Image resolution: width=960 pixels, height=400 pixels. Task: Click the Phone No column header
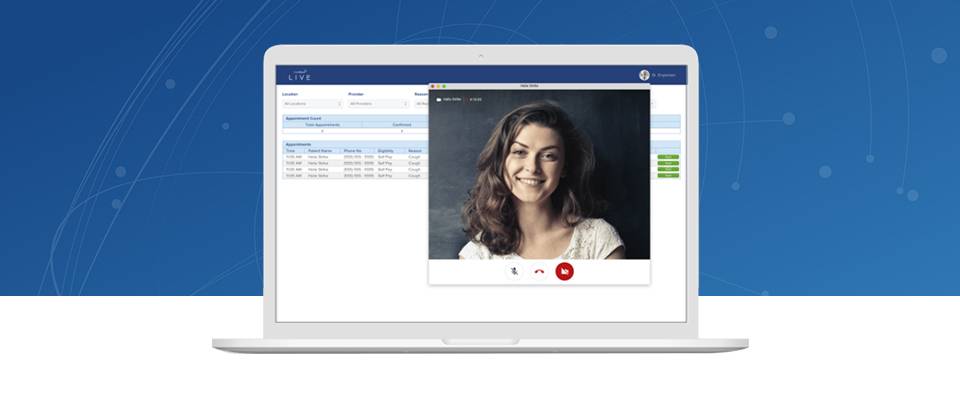coord(353,151)
